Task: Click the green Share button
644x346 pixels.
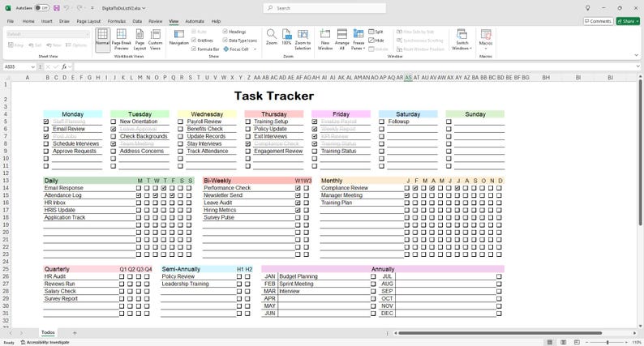Action: pos(628,21)
